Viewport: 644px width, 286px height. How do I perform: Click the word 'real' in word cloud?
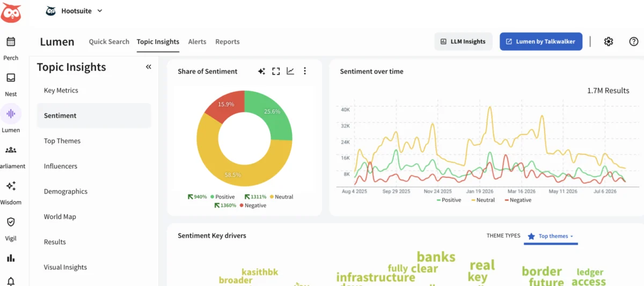click(482, 266)
